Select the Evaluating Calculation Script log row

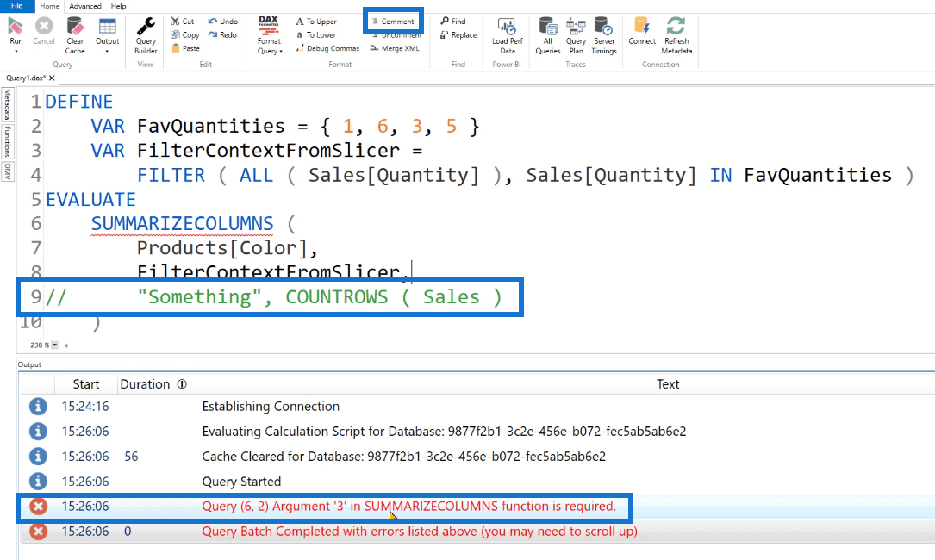point(477,431)
